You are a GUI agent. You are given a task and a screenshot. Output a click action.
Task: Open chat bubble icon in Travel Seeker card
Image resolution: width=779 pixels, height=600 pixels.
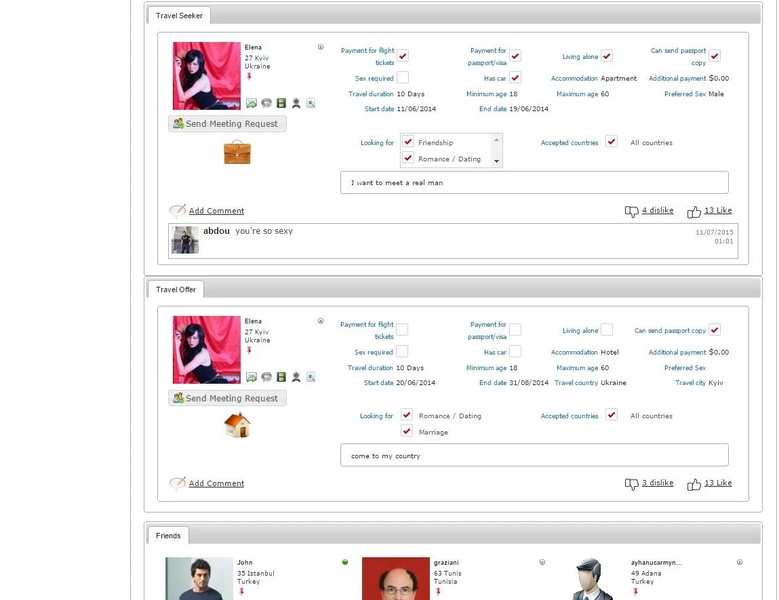click(x=266, y=103)
